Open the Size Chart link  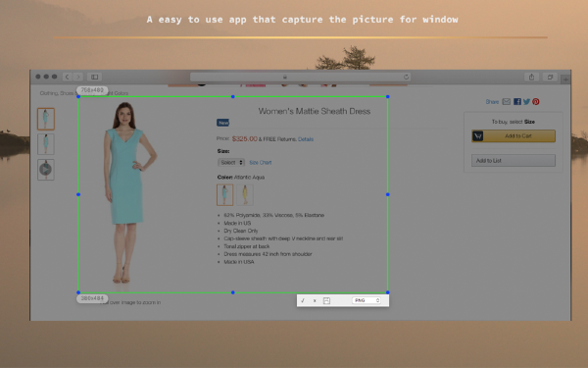[x=261, y=162]
